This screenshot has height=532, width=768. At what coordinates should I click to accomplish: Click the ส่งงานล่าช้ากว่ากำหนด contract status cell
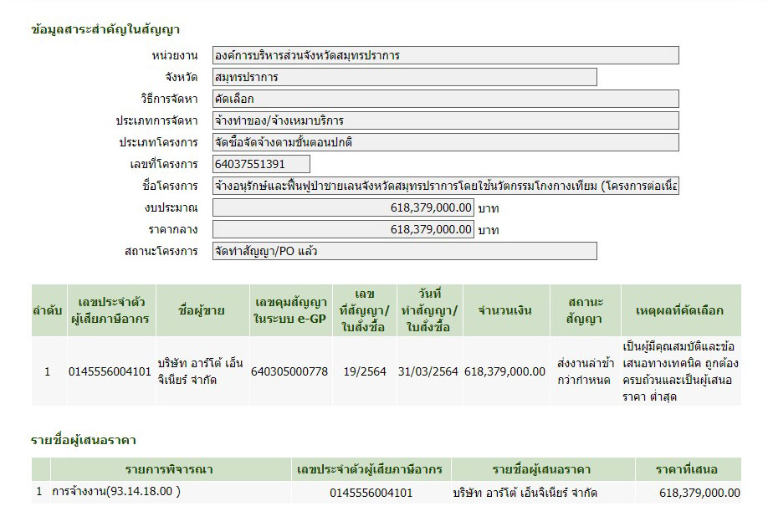[x=585, y=371]
